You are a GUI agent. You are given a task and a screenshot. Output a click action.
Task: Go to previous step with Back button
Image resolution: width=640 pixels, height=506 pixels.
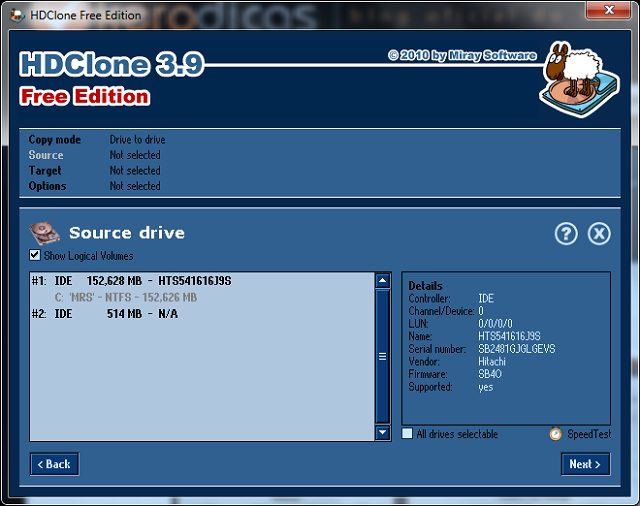(54, 464)
